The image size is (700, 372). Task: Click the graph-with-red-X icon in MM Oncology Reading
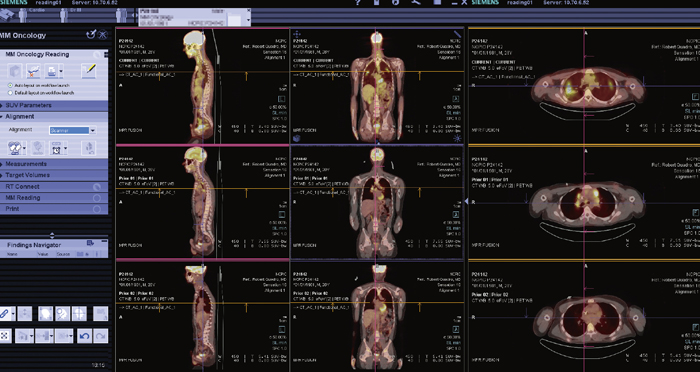pos(34,71)
